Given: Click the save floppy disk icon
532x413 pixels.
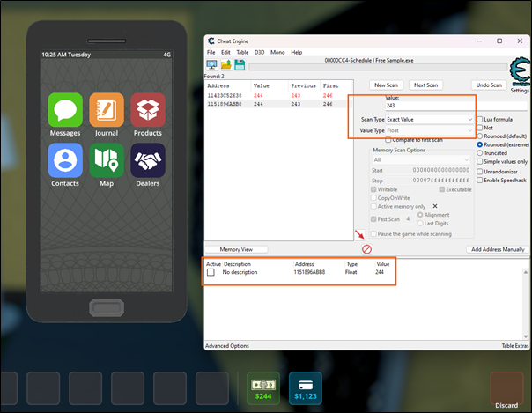Looking at the screenshot, I should click(239, 65).
